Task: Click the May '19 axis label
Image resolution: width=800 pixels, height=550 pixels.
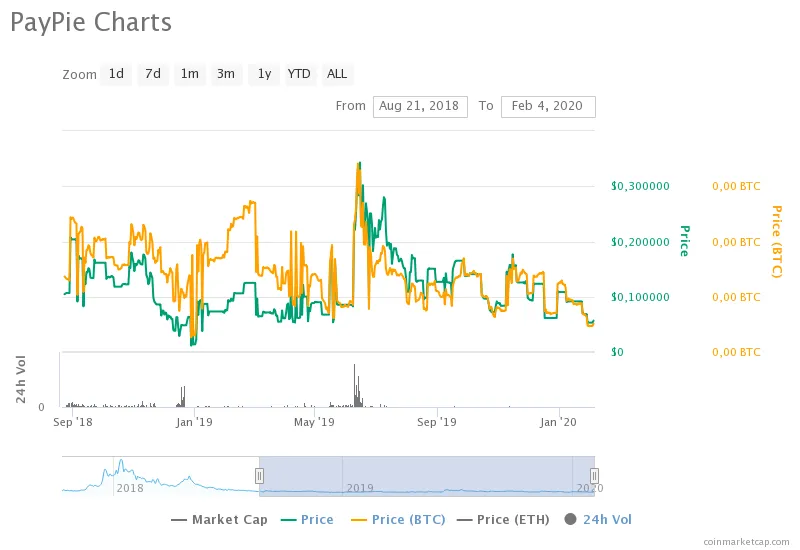Action: point(314,422)
